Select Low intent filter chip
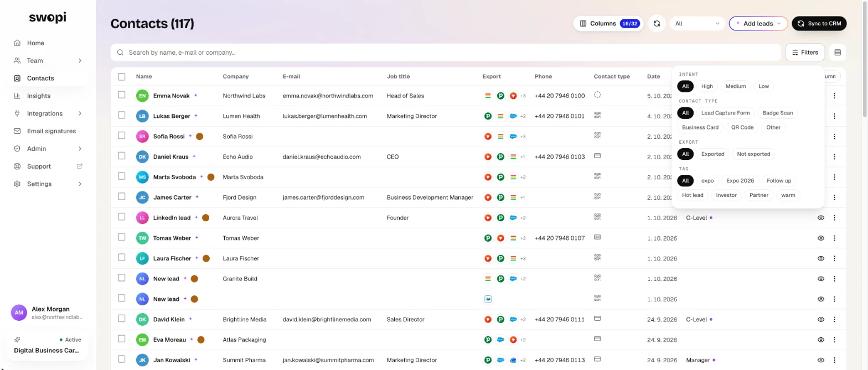Viewport: 868px width, 370px height. 764,86
